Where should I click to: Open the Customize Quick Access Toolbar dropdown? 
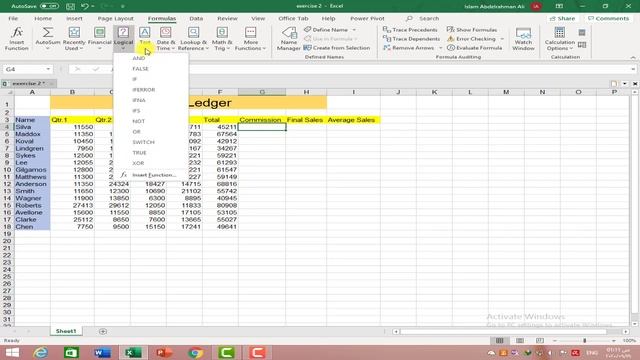tap(122, 7)
